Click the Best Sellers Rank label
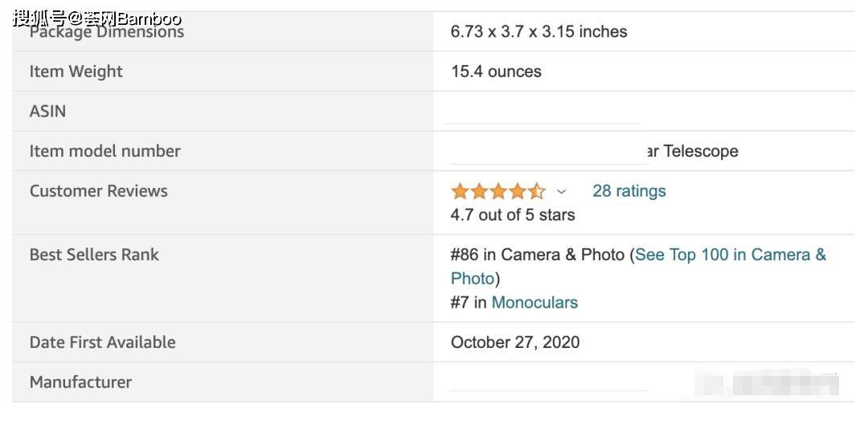The width and height of the screenshot is (868, 421). tap(94, 255)
